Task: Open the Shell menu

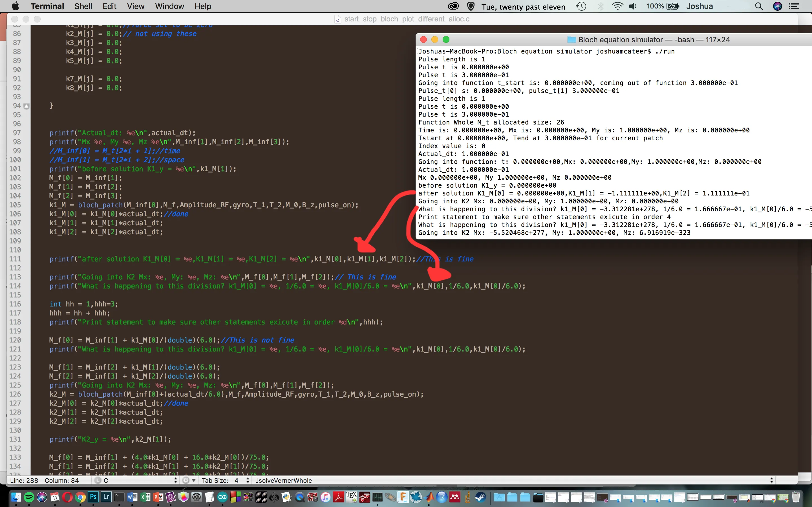Action: tap(83, 6)
